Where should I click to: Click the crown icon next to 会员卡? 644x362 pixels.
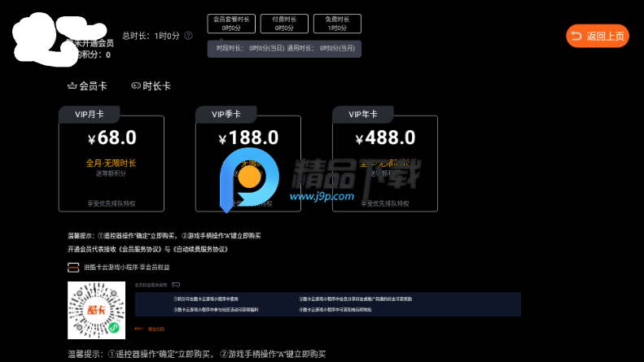coord(72,85)
